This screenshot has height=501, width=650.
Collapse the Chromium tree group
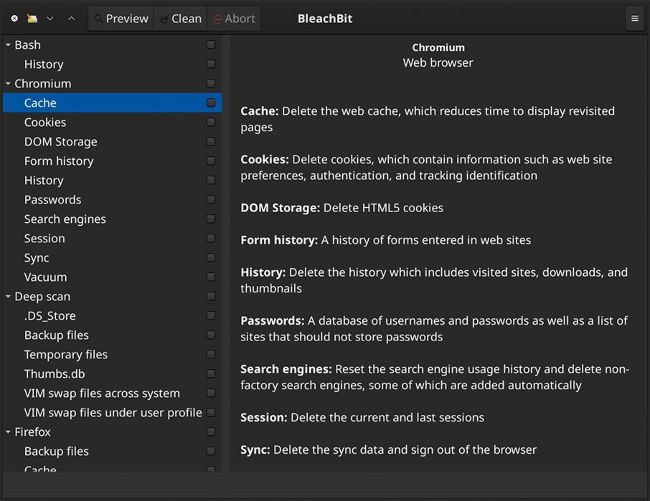(8, 83)
